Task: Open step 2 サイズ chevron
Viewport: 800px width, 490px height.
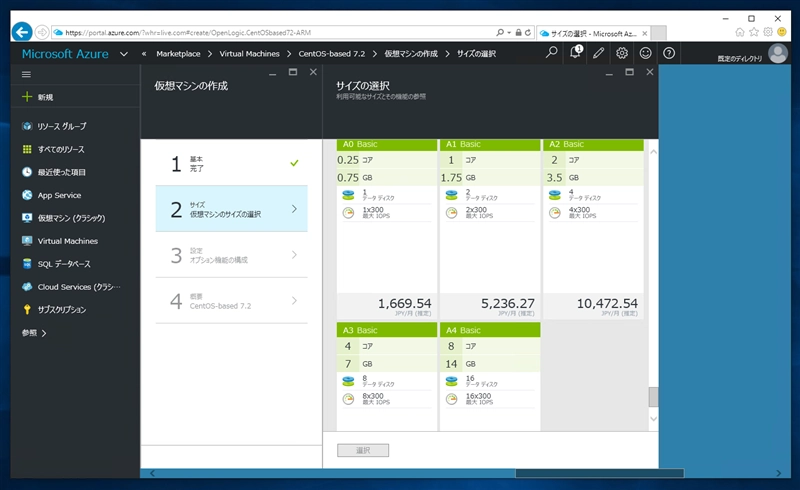Action: (x=294, y=209)
